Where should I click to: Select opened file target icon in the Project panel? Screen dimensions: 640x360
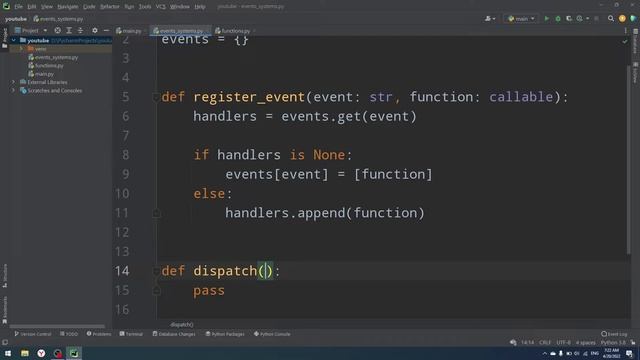click(x=58, y=31)
